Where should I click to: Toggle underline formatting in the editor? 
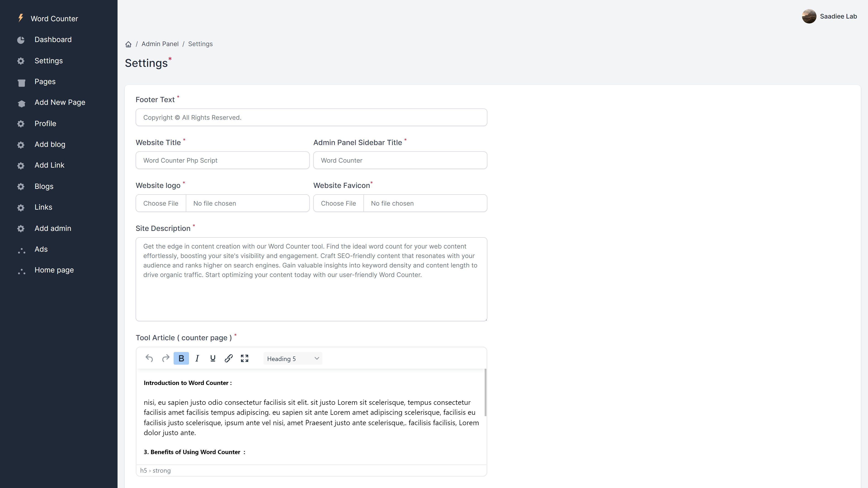[213, 358]
